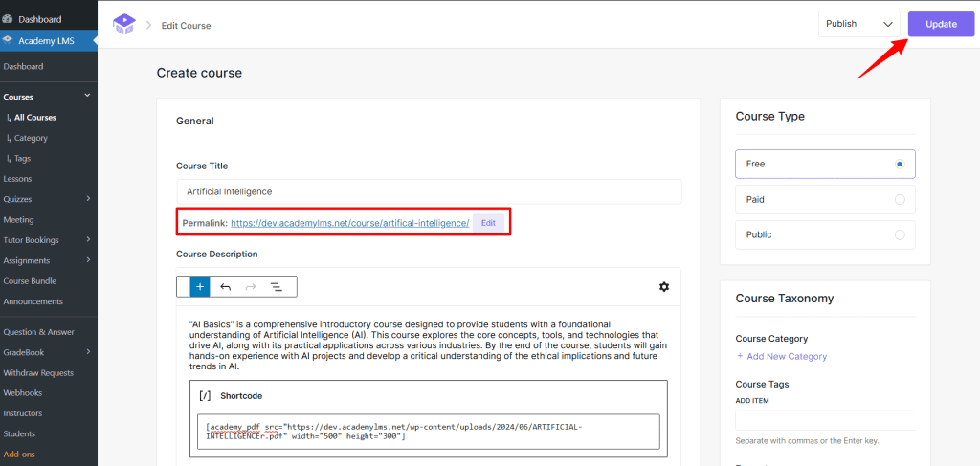The height and width of the screenshot is (466, 980).
Task: Select the Free course type radio
Action: 899,164
